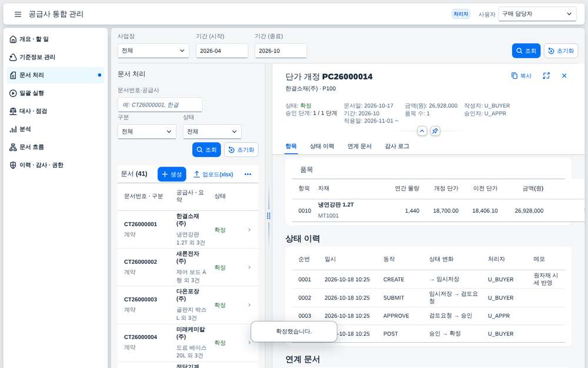Image resolution: width=588 pixels, height=368 pixels.
Task: Click 조회 button in 문서 처리 panel
Action: (x=206, y=150)
